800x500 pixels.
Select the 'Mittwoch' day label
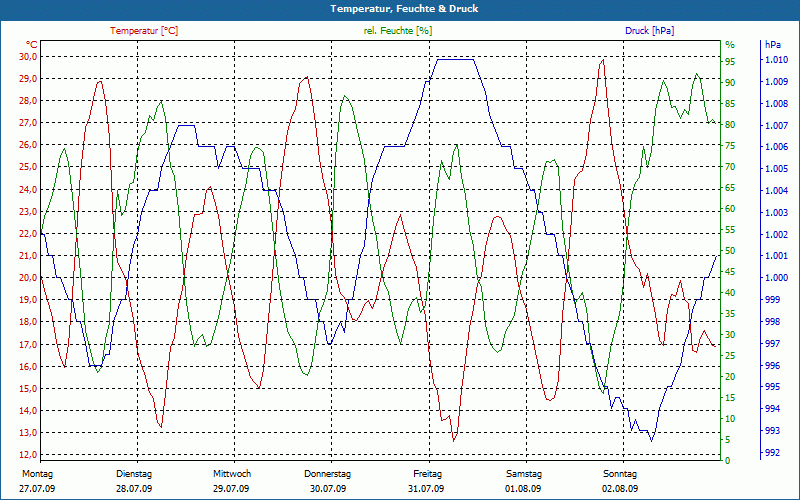pyautogui.click(x=232, y=474)
